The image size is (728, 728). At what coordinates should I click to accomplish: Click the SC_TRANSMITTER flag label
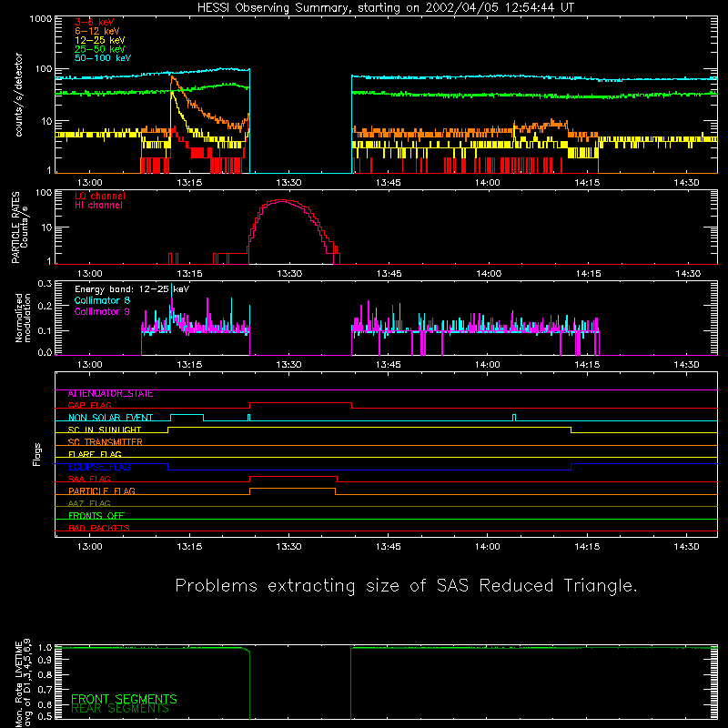click(x=105, y=442)
